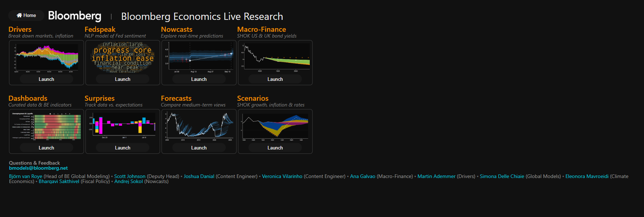Click 'NLP model of Fed sentiment' subtitle
644x217 pixels.
115,36
